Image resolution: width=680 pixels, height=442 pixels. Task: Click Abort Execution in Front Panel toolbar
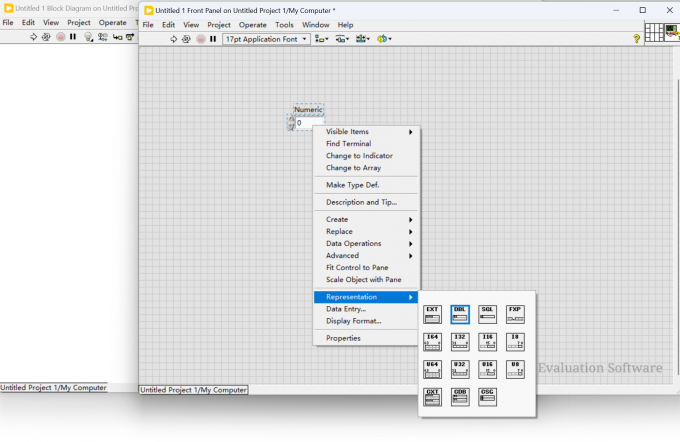pyautogui.click(x=200, y=39)
